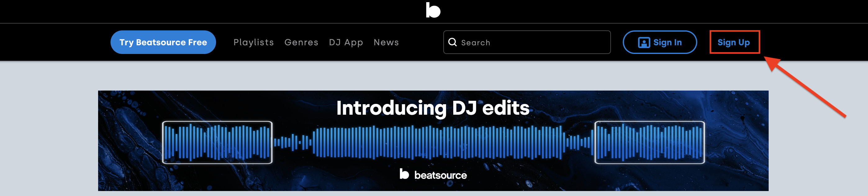Image resolution: width=868 pixels, height=196 pixels.
Task: Open the Genres menu item
Action: point(301,42)
